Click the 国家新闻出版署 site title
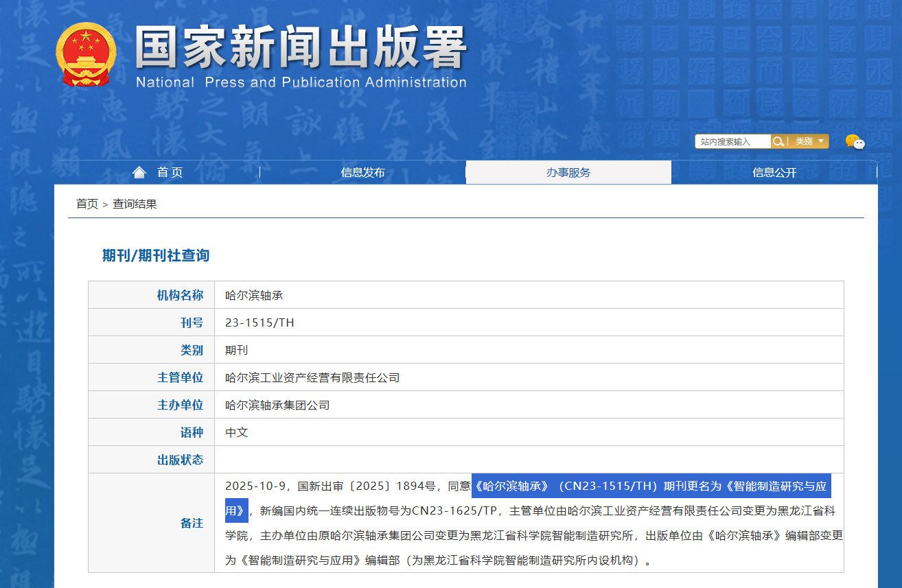This screenshot has height=588, width=902. [x=301, y=49]
